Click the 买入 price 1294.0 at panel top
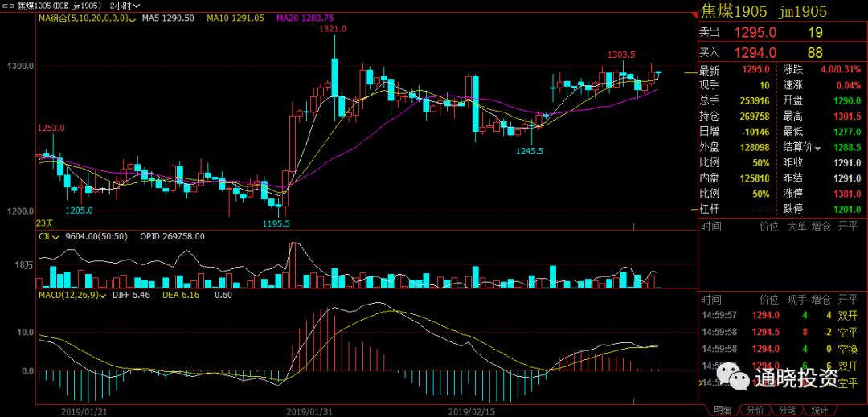 tap(755, 52)
